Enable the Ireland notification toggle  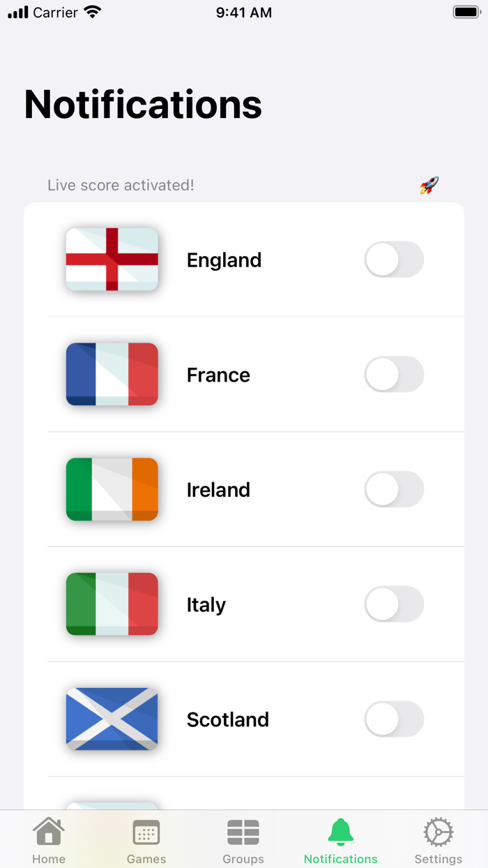[x=394, y=489]
